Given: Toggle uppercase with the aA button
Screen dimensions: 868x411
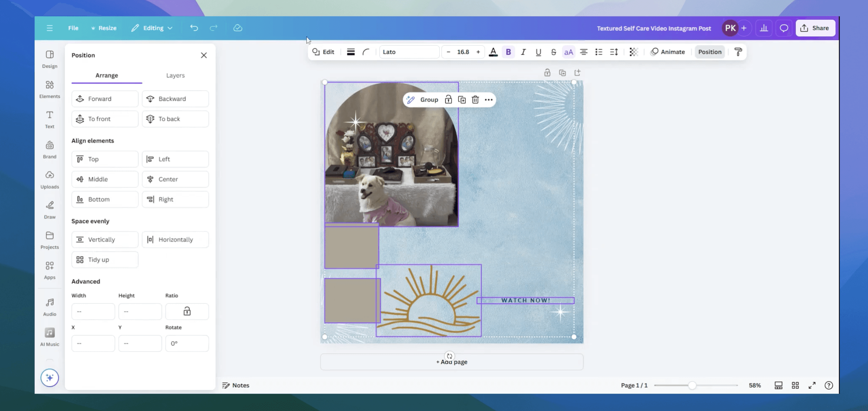Looking at the screenshot, I should [x=568, y=51].
